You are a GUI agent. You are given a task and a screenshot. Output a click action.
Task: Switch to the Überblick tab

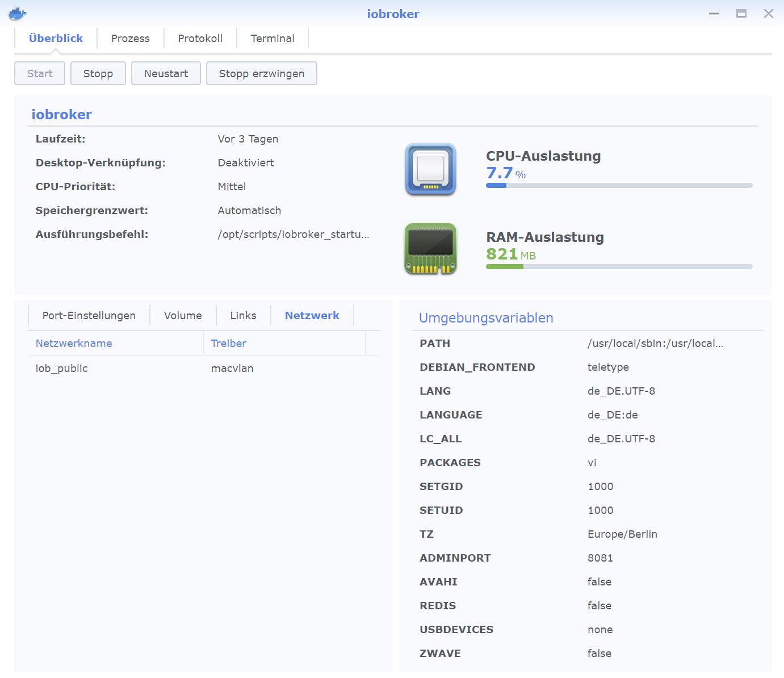[x=56, y=38]
